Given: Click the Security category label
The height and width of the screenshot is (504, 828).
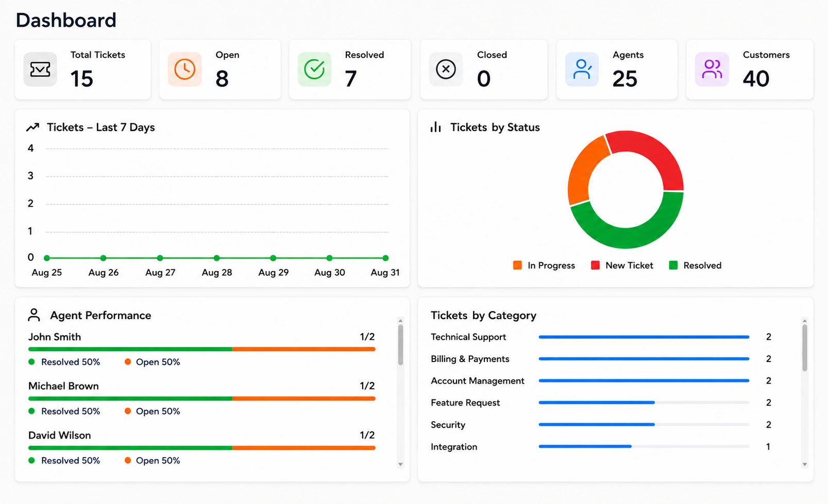Looking at the screenshot, I should pyautogui.click(x=448, y=425).
